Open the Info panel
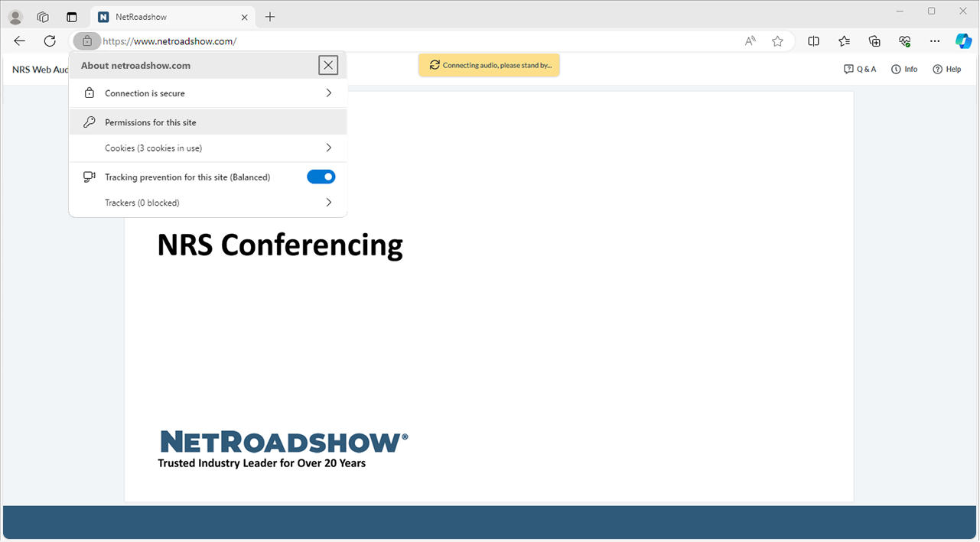This screenshot has width=980, height=542. 903,69
